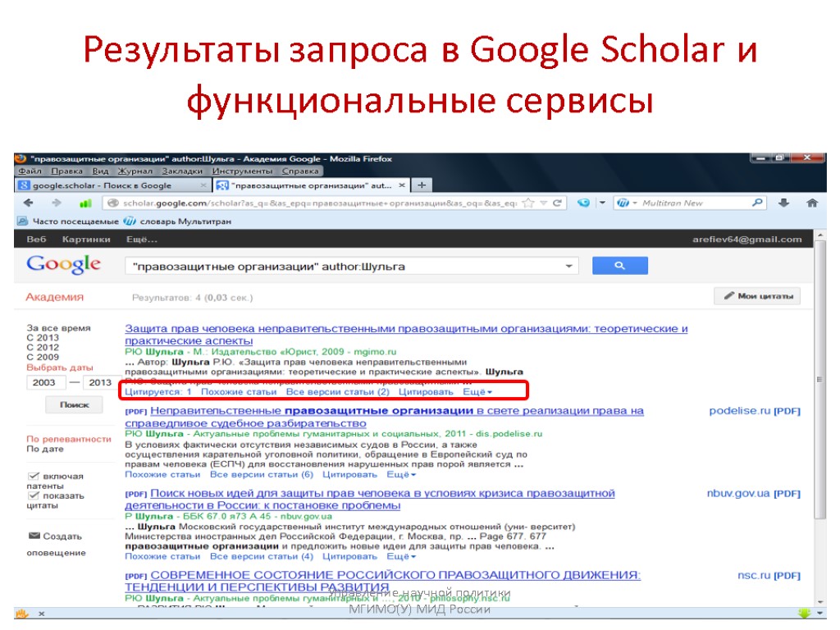Close the 'правозащитные организации' tab
The height and width of the screenshot is (630, 840).
402,185
